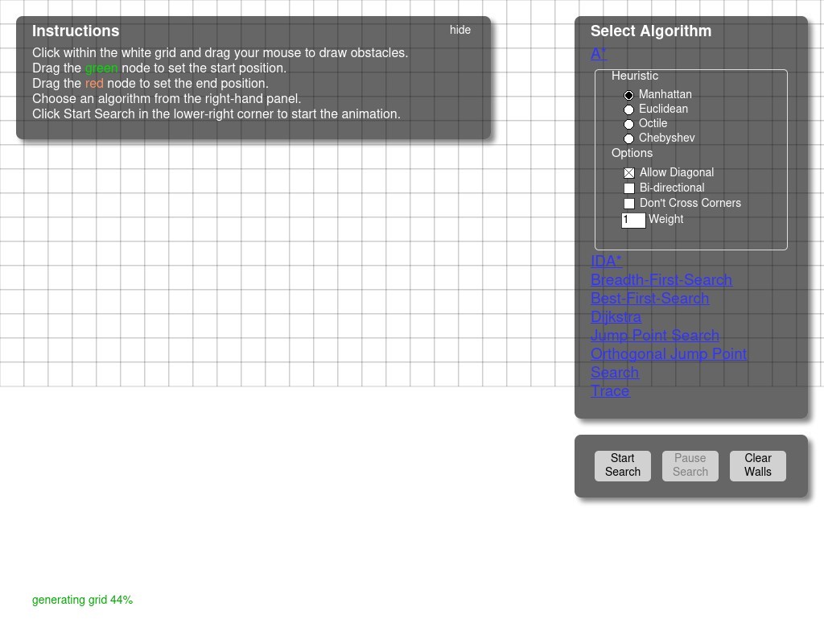Collapse the A* algorithm section
The height and width of the screenshot is (644, 824).
pyautogui.click(x=599, y=54)
